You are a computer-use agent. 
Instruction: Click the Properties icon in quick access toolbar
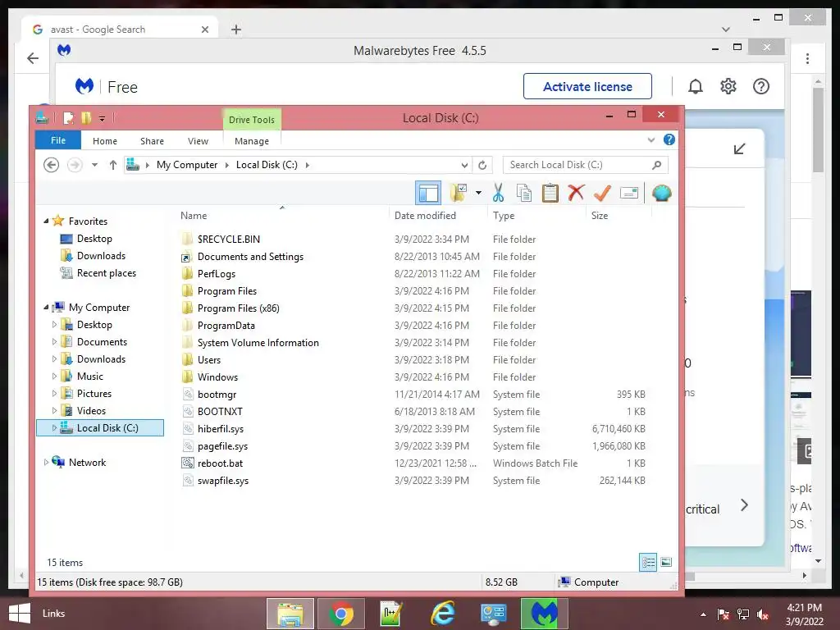tap(68, 117)
